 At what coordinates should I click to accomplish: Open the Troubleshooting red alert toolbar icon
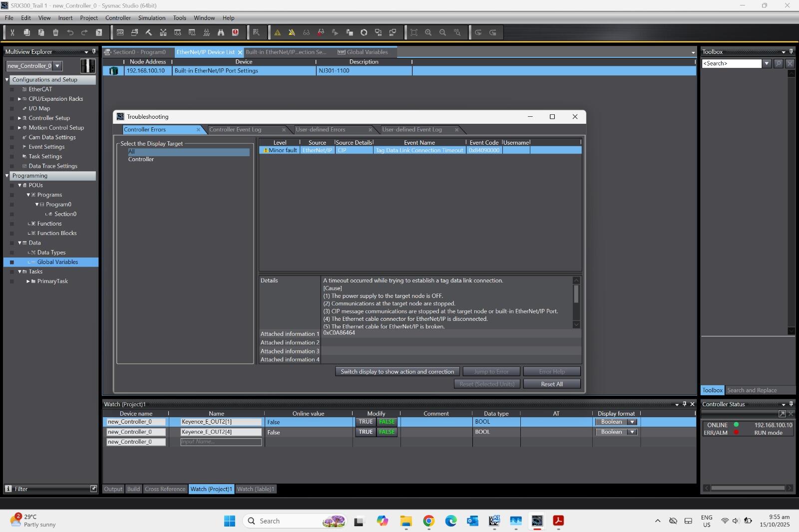pos(235,32)
